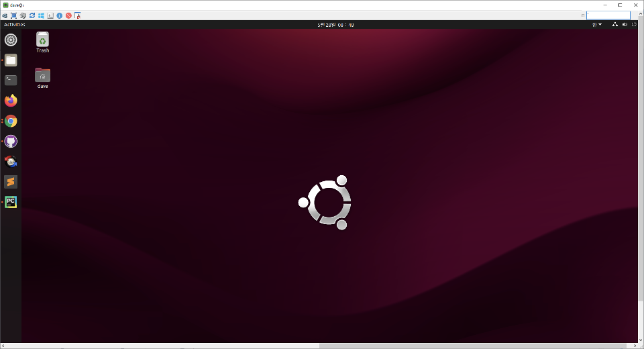The image size is (644, 349).
Task: Open the date and time clock menu
Action: (x=335, y=25)
